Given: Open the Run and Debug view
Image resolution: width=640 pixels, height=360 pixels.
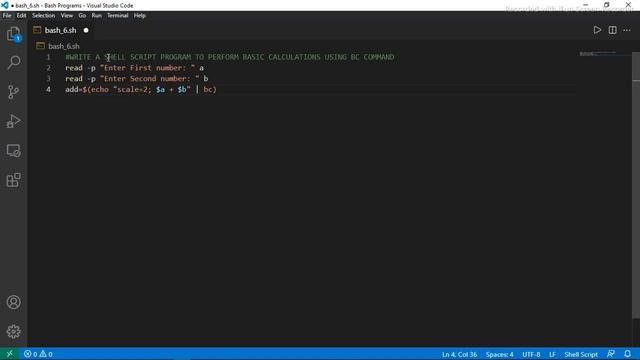Looking at the screenshot, I should point(13,121).
